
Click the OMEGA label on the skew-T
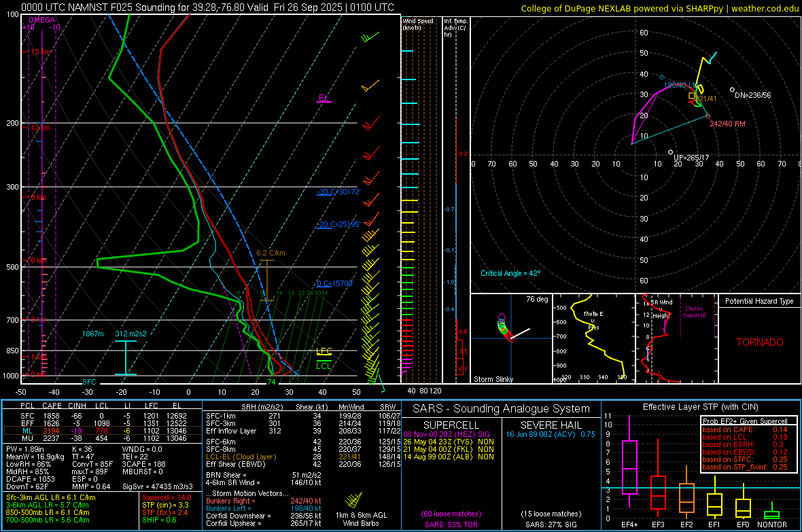(x=42, y=20)
